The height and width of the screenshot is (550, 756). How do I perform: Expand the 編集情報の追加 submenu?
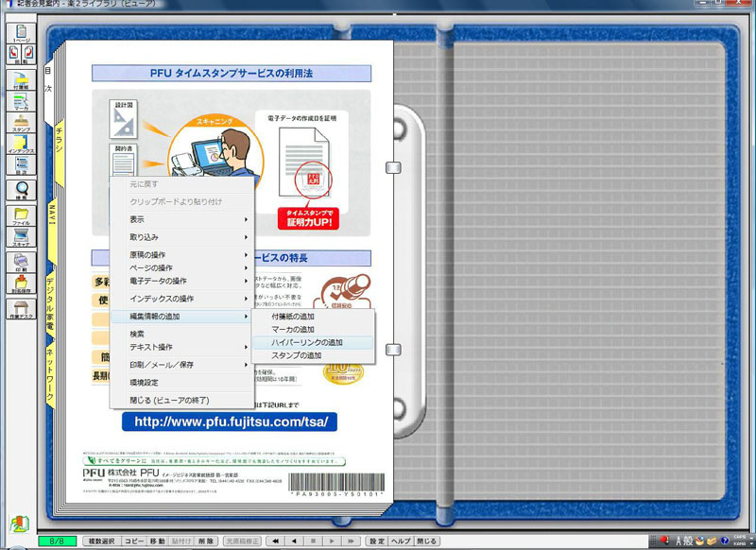click(182, 317)
